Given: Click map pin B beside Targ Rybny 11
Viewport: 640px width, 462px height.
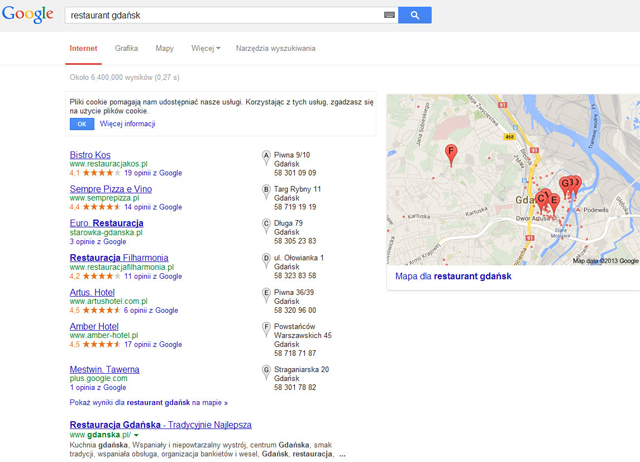Looking at the screenshot, I should tap(266, 193).
